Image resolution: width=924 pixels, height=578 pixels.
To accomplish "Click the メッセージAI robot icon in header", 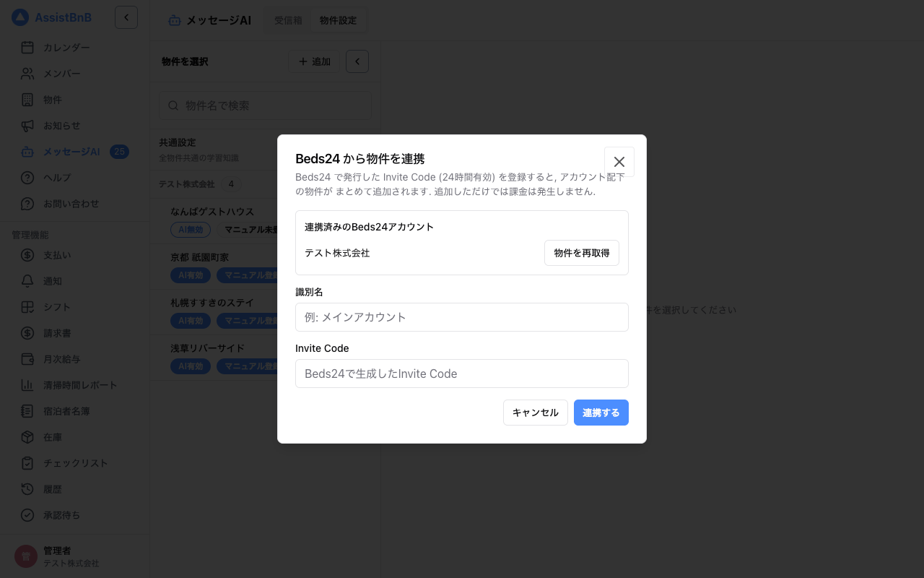I will point(174,20).
